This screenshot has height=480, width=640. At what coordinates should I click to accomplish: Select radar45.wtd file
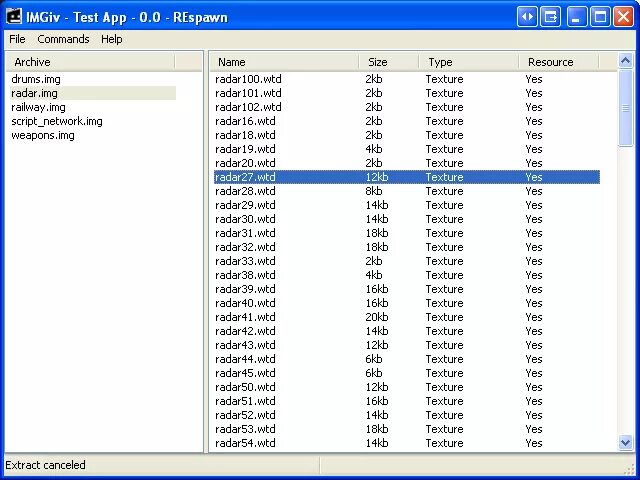point(407,373)
